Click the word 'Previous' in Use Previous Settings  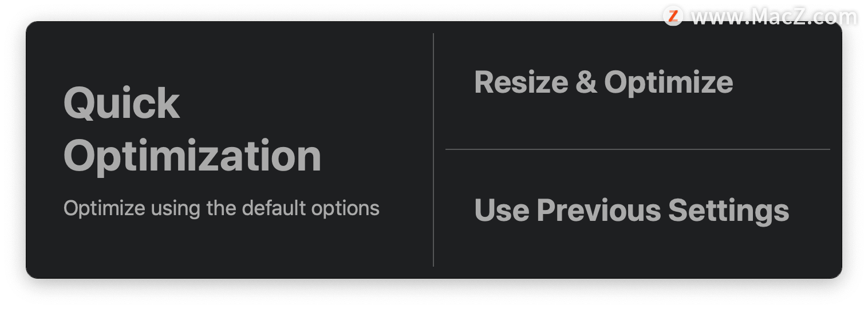tap(598, 210)
